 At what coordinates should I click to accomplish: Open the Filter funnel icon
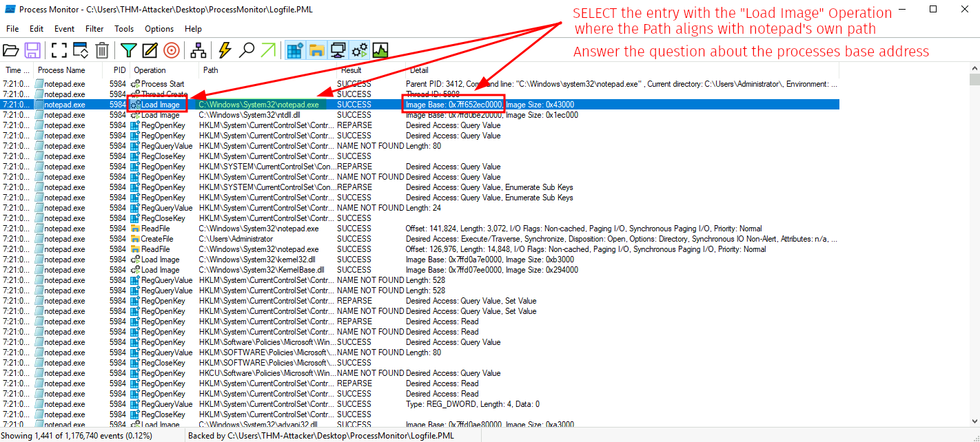click(129, 50)
